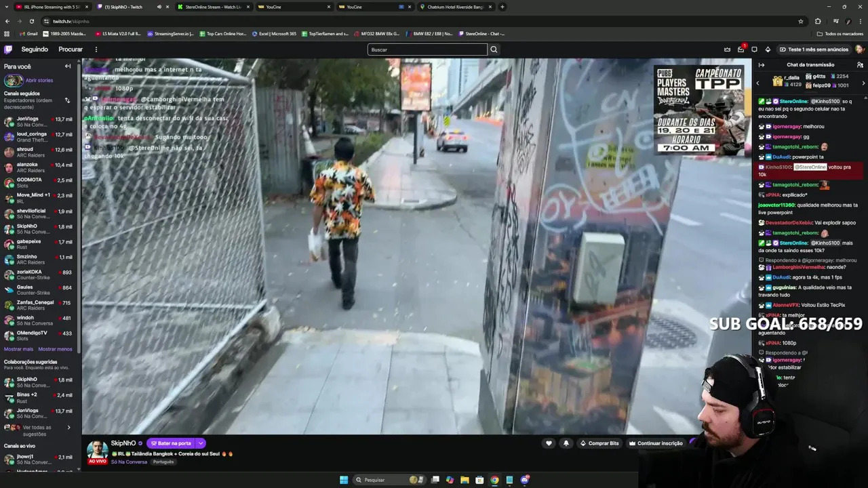Click the Português tag

pyautogui.click(x=163, y=462)
